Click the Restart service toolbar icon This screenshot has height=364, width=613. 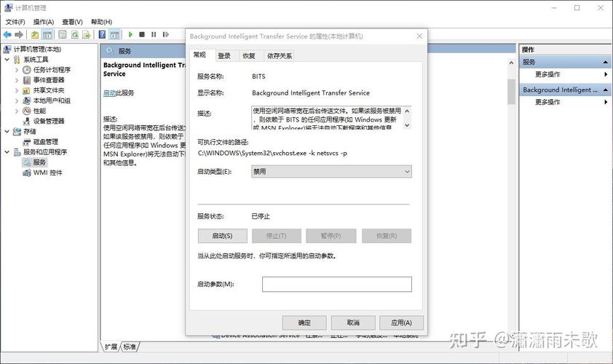click(166, 35)
